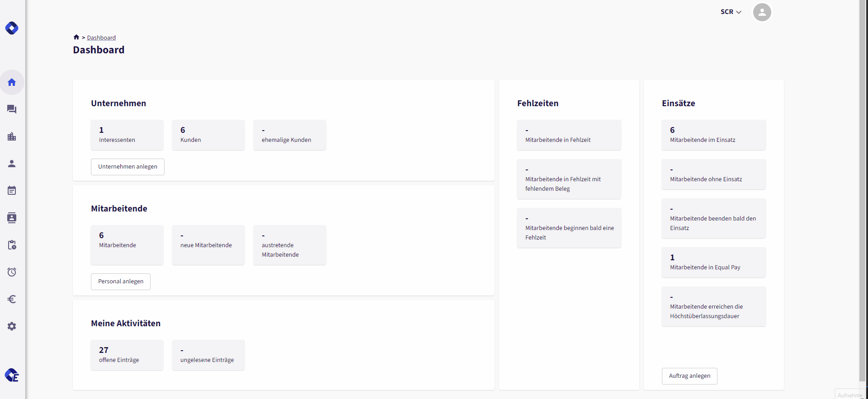Open the companies building sidebar icon
Image resolution: width=868 pixels, height=399 pixels.
pyautogui.click(x=12, y=136)
